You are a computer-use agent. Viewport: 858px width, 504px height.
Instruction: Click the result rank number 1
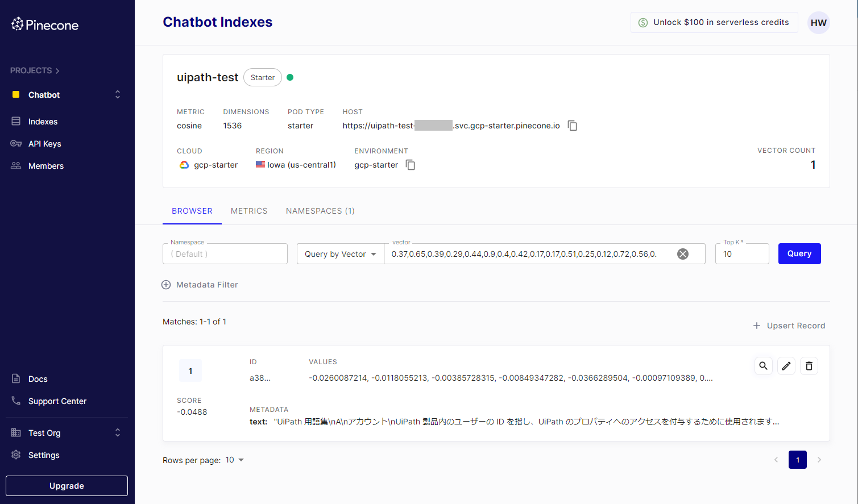[190, 371]
